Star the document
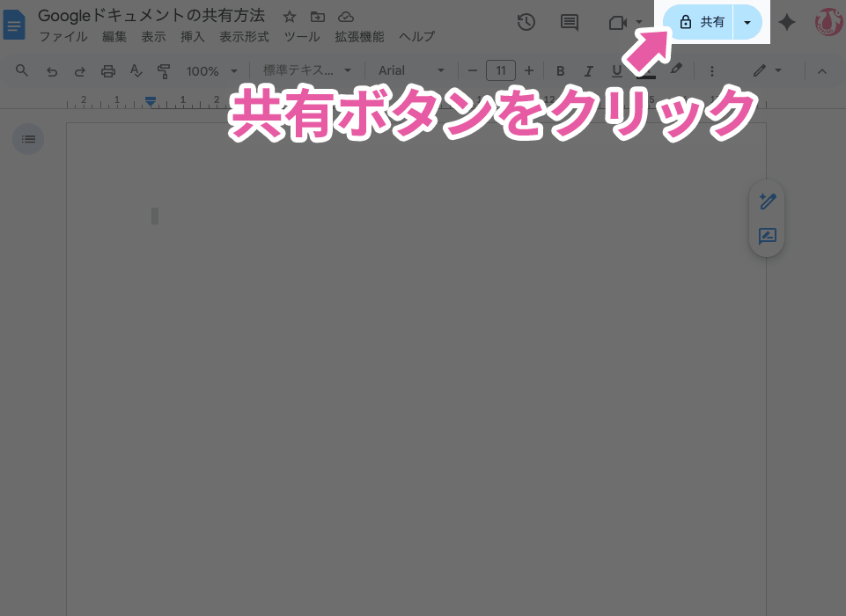The image size is (846, 616). [x=290, y=17]
